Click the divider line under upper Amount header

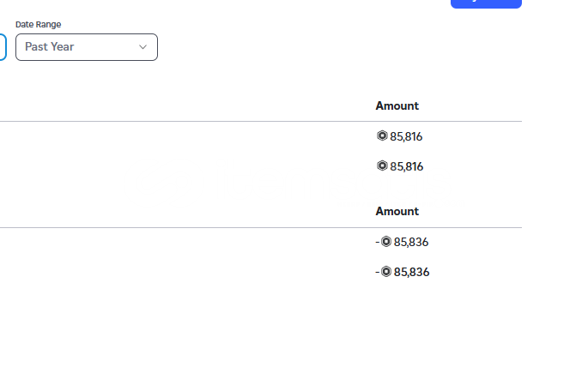tap(261, 122)
